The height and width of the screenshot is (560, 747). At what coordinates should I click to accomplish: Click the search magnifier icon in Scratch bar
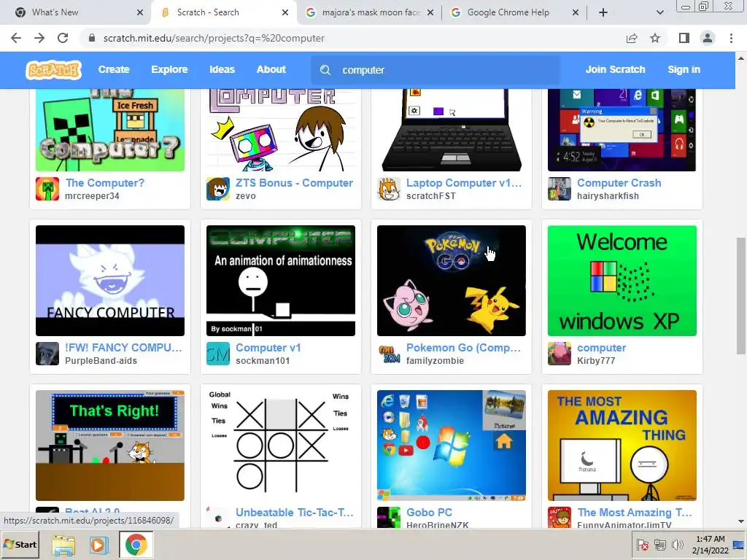[325, 70]
